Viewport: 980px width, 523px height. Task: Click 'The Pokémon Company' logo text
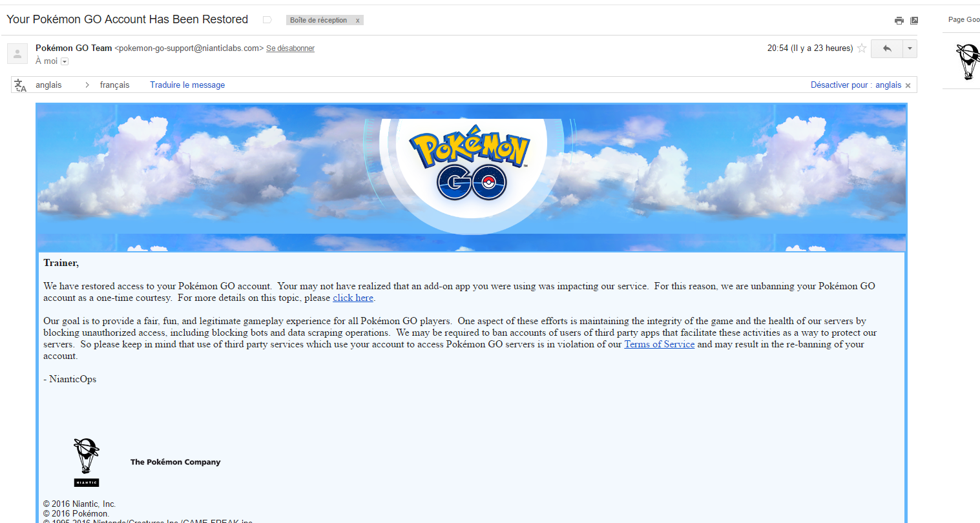(x=175, y=462)
